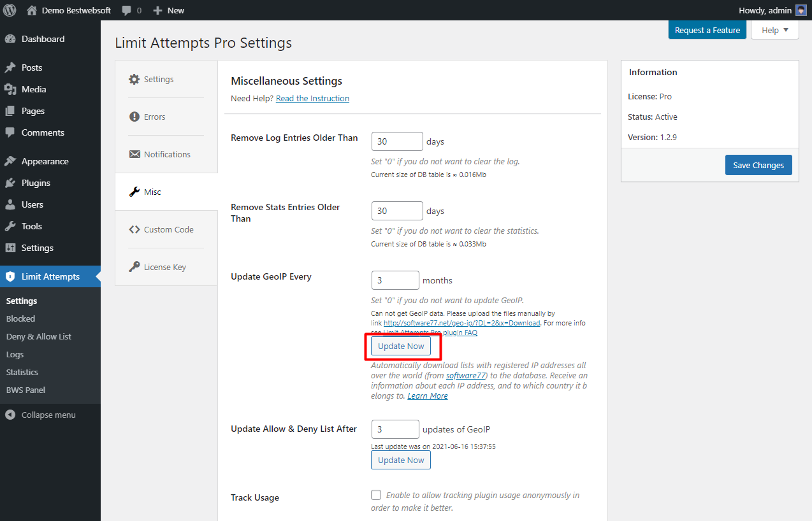Click the plus New icon in admin bar

(157, 10)
